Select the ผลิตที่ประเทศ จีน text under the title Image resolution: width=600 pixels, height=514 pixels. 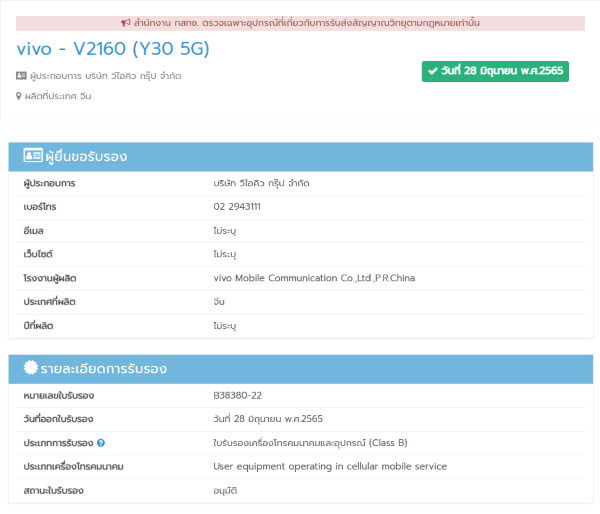pos(58,96)
